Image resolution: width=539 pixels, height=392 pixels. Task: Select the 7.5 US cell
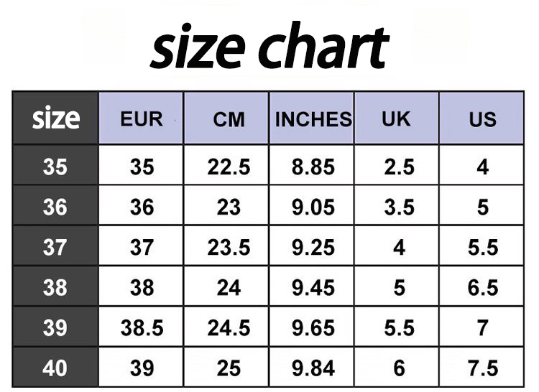click(x=482, y=367)
